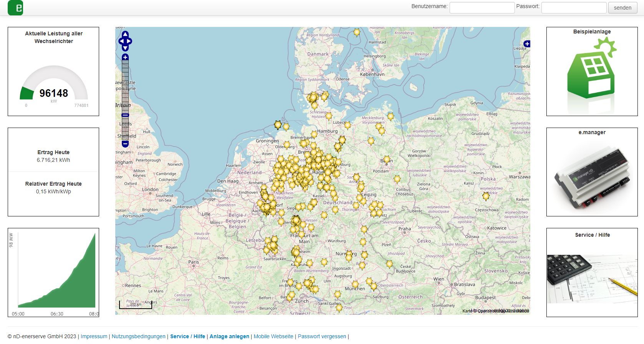Screen dimensions: 644x344
Task: Click the zoom slider handle on map
Action: click(125, 115)
